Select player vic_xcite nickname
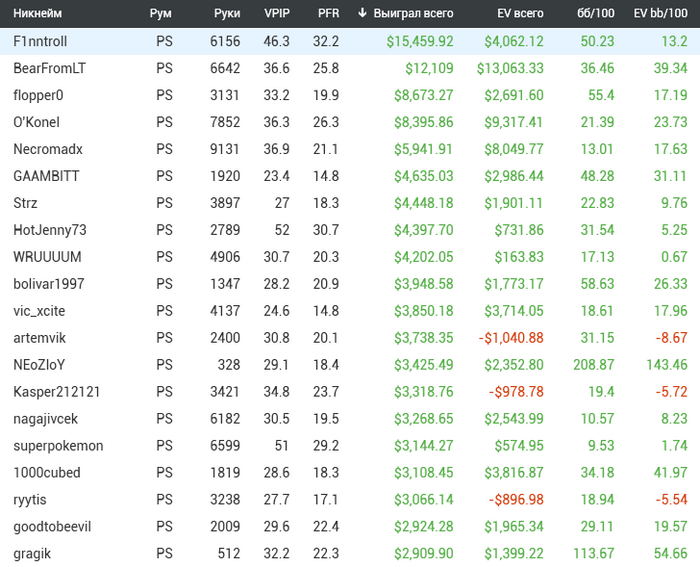 click(x=39, y=311)
